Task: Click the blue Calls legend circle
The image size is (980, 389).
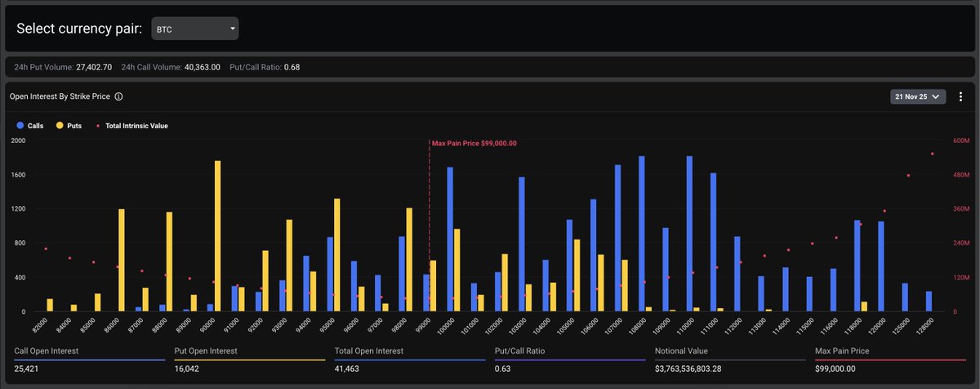Action: point(20,126)
